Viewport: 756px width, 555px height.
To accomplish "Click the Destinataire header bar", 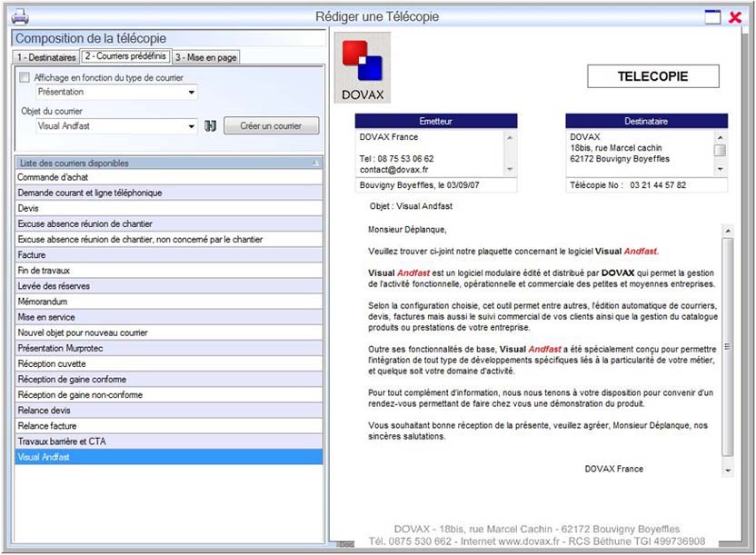I will point(647,121).
